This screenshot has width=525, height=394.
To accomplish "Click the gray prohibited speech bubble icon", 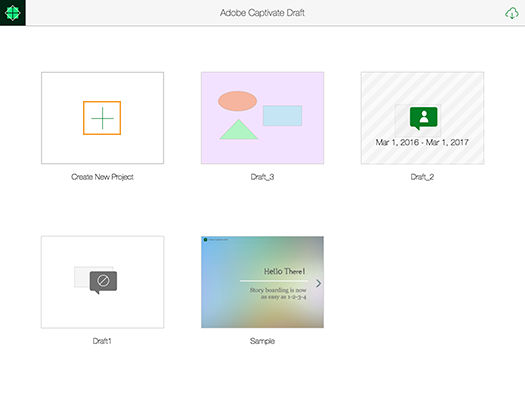I will click(103, 282).
